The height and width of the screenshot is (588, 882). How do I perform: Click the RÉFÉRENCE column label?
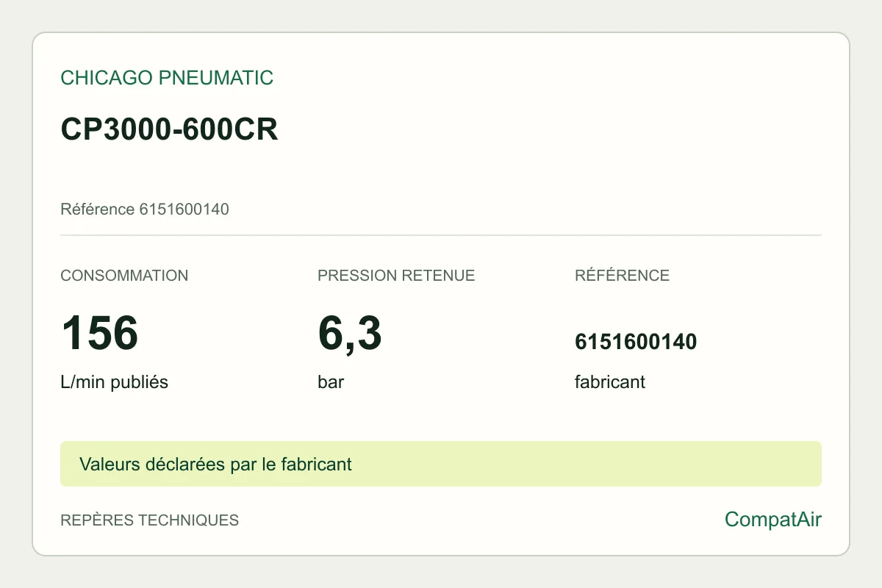point(622,276)
